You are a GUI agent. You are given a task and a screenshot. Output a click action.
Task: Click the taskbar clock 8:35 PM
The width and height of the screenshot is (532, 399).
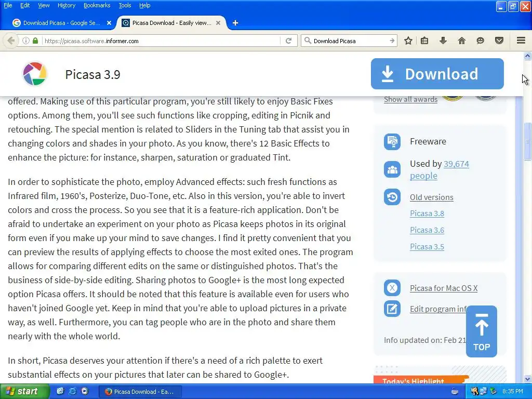click(512, 391)
